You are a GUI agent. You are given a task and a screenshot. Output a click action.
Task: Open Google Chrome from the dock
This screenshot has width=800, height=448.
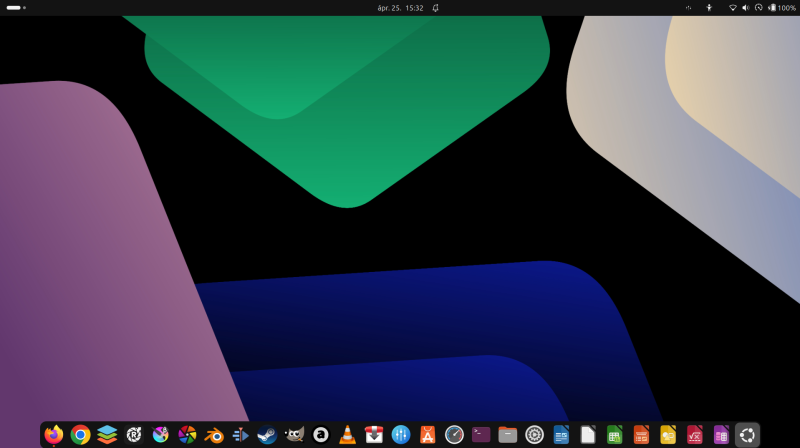click(x=80, y=434)
